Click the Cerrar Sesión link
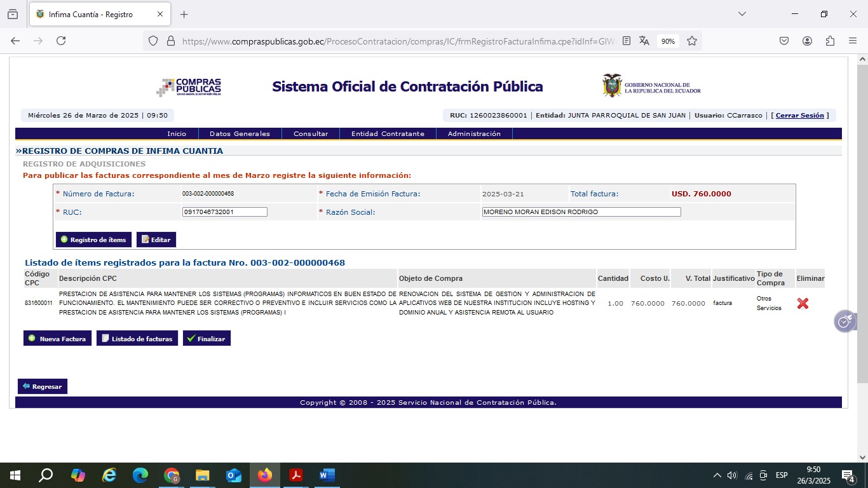The height and width of the screenshot is (488, 868). (799, 116)
